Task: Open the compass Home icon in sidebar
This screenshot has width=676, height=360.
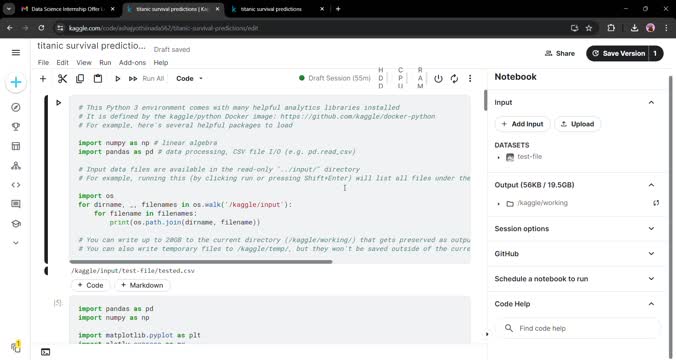Action: coord(16,107)
